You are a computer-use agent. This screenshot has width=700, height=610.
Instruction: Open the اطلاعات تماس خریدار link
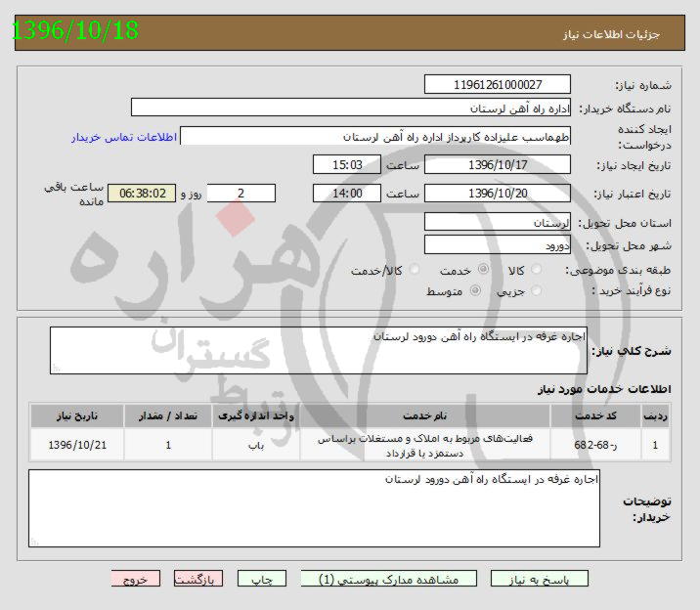(x=124, y=137)
